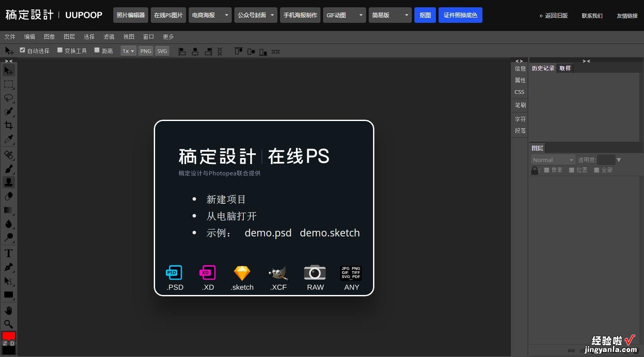This screenshot has height=357, width=644.
Task: Click the distribute horizontal spacing icon
Action: click(x=276, y=51)
